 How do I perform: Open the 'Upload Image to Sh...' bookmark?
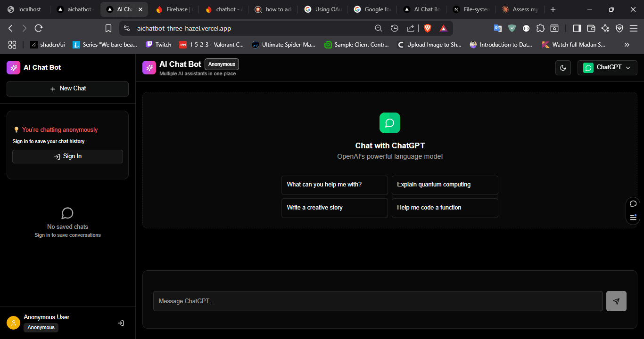429,45
